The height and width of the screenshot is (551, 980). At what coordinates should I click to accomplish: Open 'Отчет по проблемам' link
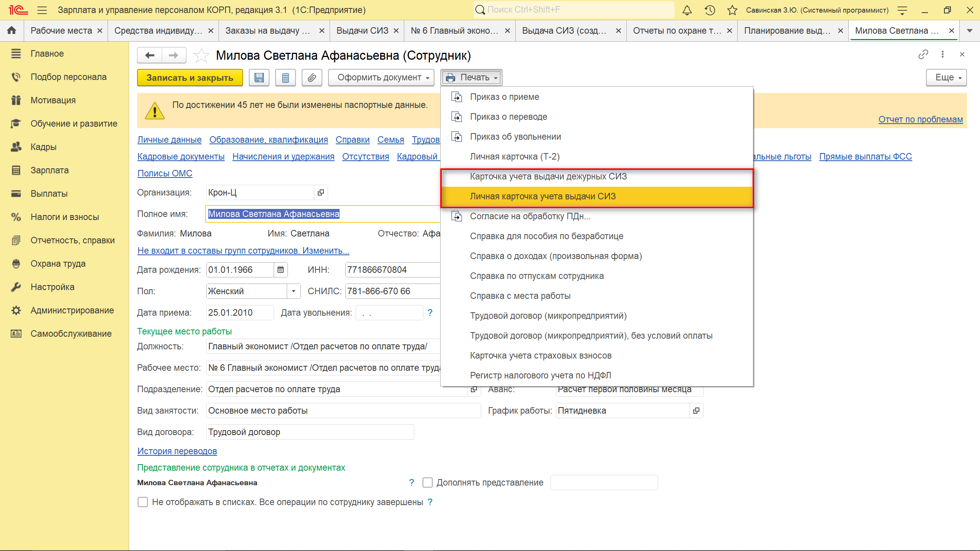pyautogui.click(x=920, y=119)
